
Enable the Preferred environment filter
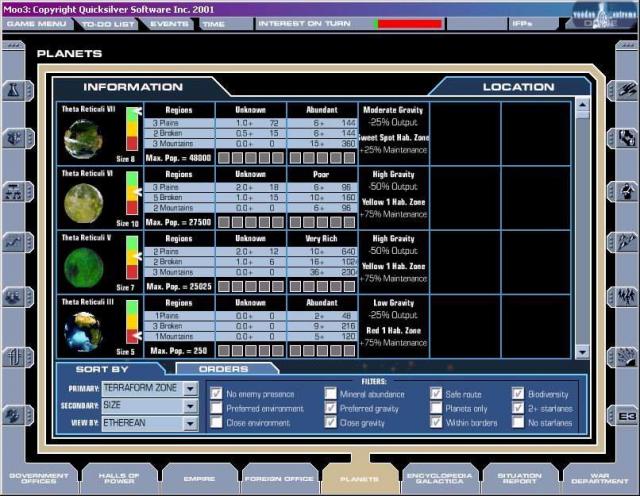(x=216, y=408)
